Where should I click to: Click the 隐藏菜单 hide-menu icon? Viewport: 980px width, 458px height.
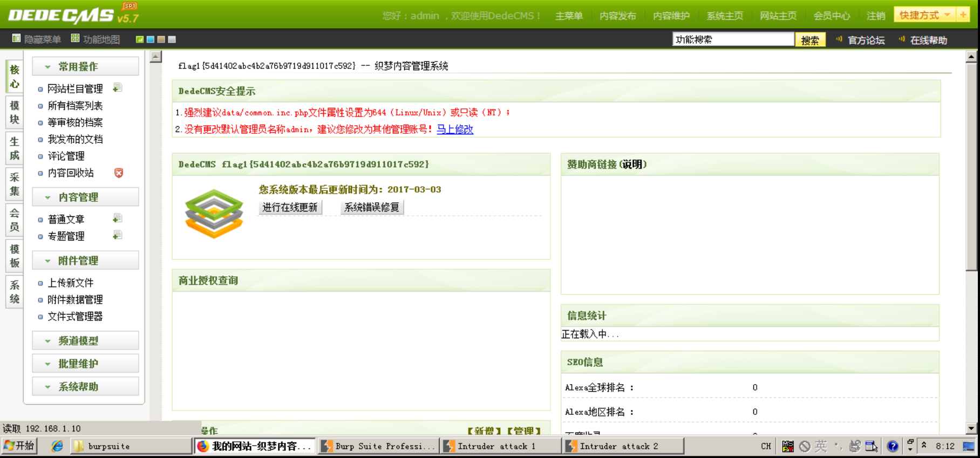click(x=16, y=39)
